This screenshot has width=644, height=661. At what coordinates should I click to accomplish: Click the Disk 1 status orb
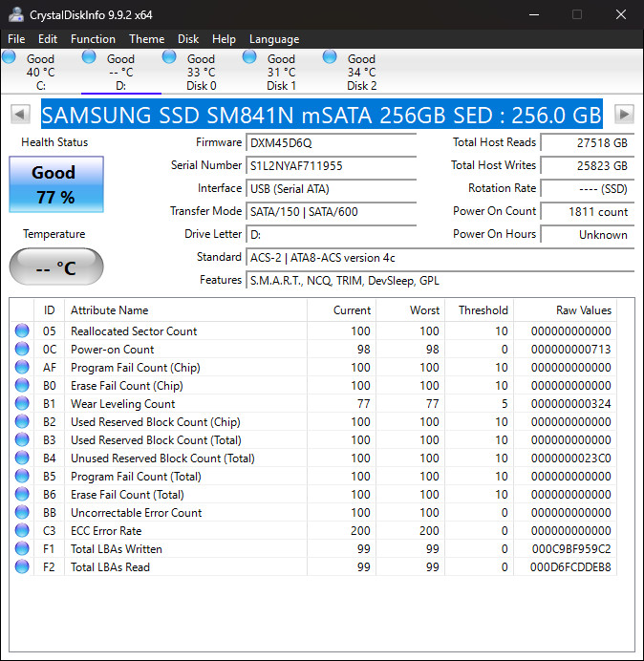click(x=249, y=56)
